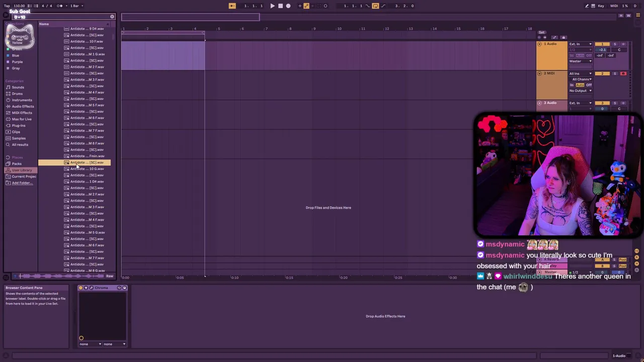The height and width of the screenshot is (362, 644).
Task: Toggle the Automation Arm button
Action: pyautogui.click(x=306, y=6)
